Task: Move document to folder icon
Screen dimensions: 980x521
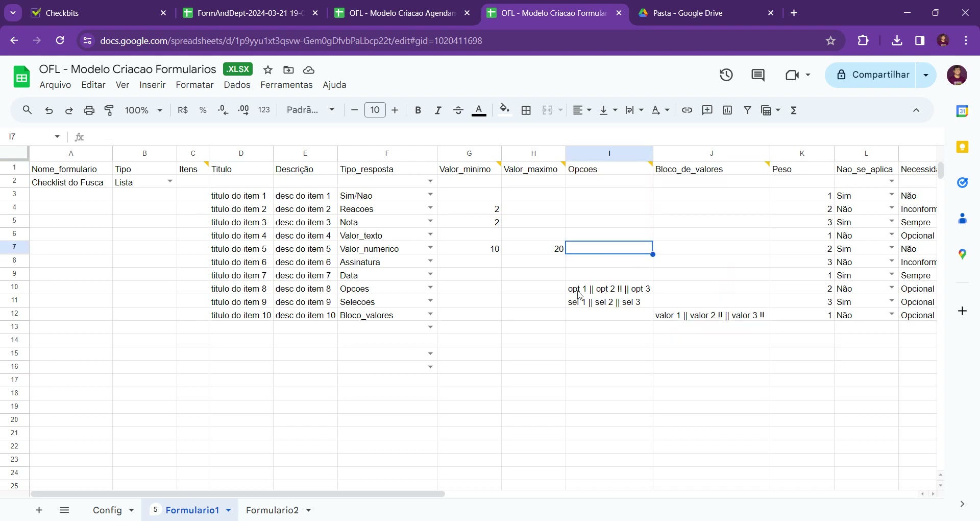Action: pyautogui.click(x=288, y=70)
